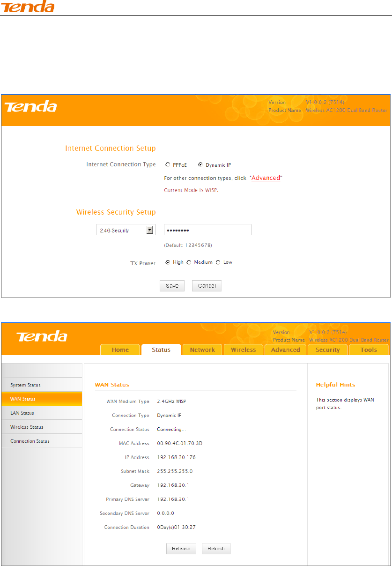Click the Tenda logo in status page header
Viewport: 392px width, 566px height.
[42, 336]
